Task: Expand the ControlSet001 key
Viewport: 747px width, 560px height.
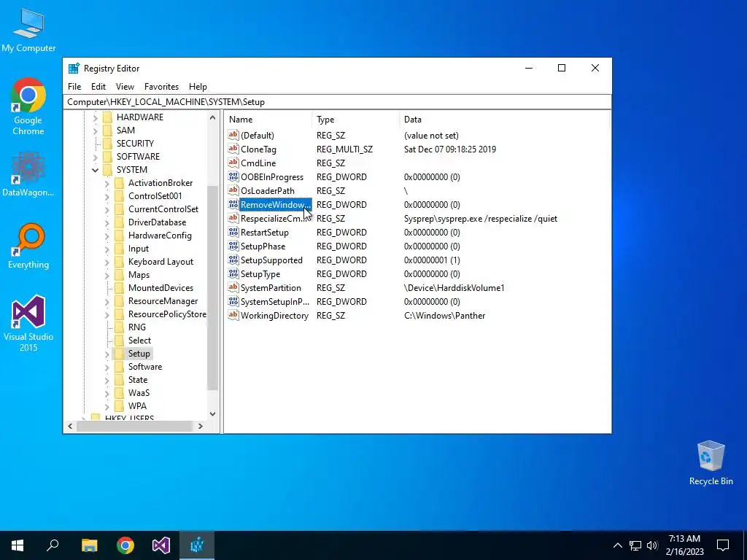Action: point(107,196)
